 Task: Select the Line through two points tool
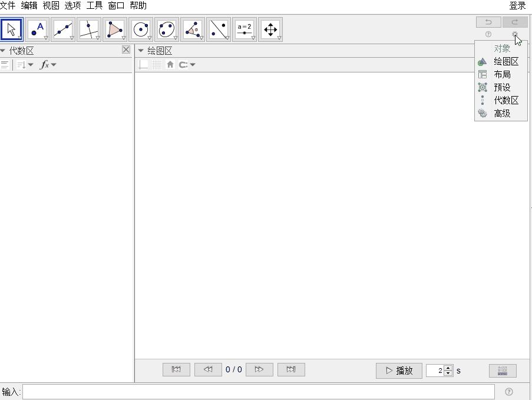coord(64,29)
